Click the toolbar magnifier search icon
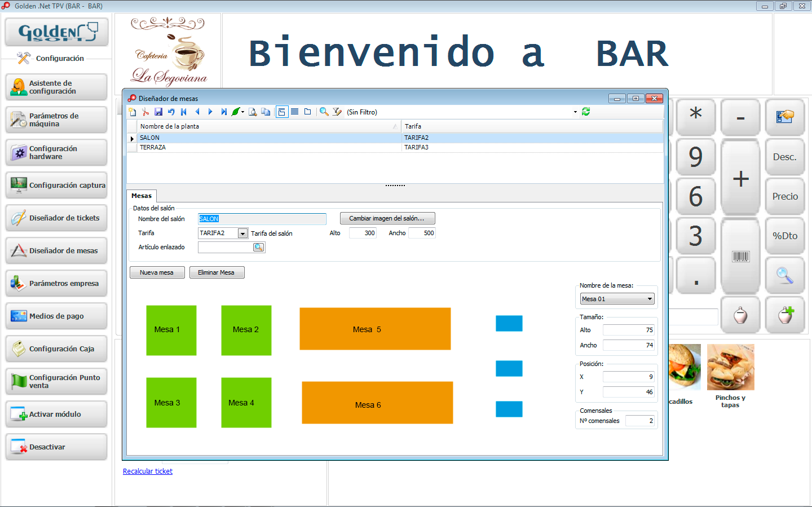This screenshot has width=812, height=507. coord(324,112)
